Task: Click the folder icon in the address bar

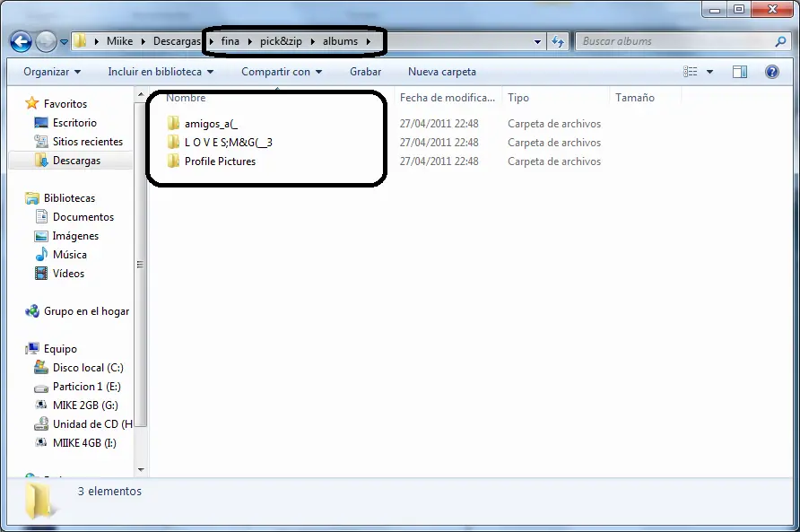Action: [80, 41]
